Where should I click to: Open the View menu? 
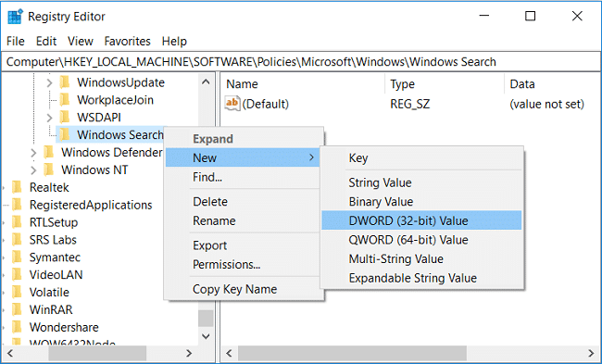point(81,41)
